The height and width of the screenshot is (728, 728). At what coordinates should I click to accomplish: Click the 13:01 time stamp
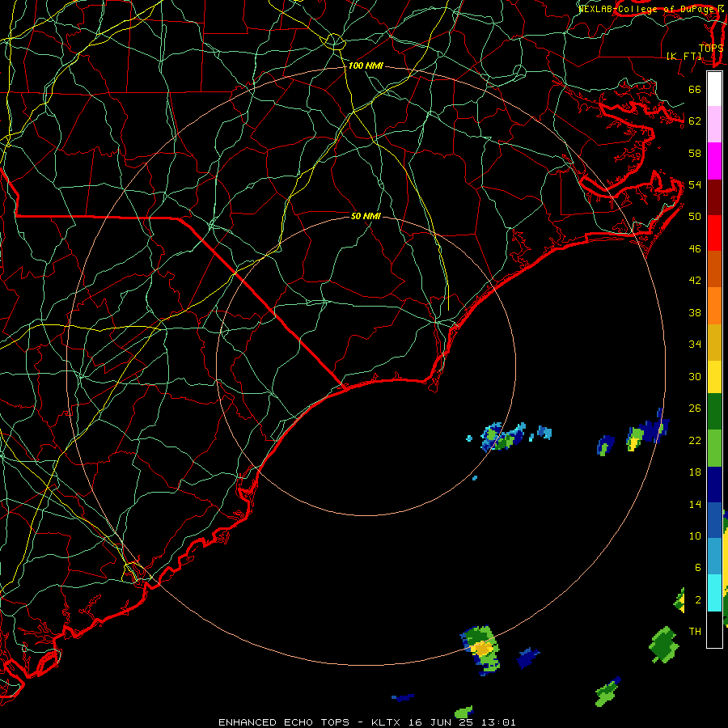[499, 722]
